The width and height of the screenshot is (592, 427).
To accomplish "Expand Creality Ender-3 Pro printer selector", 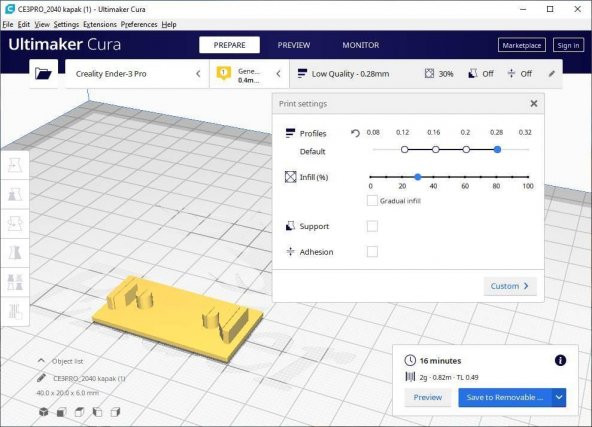I will tap(137, 74).
